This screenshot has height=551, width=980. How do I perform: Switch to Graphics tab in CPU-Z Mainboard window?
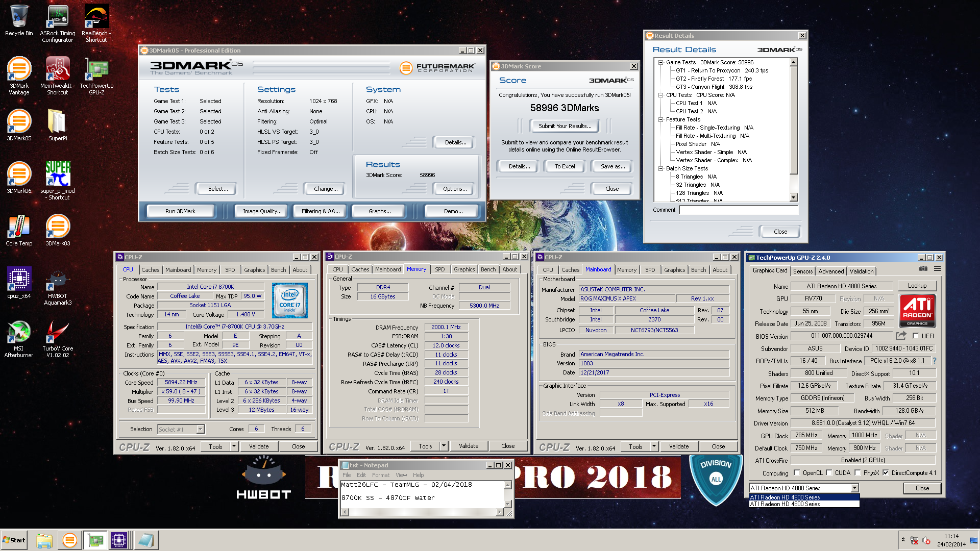[674, 270]
